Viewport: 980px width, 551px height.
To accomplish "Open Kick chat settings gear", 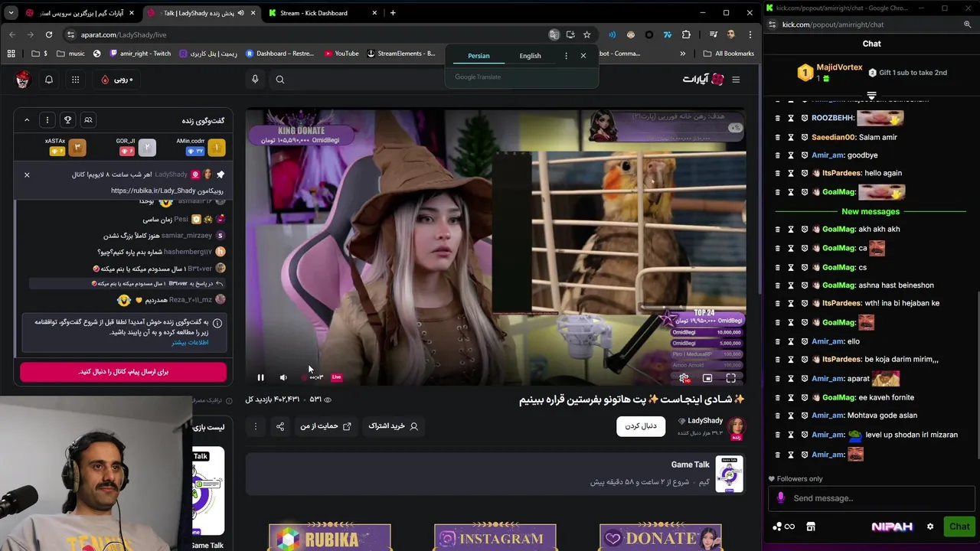I will click(930, 527).
